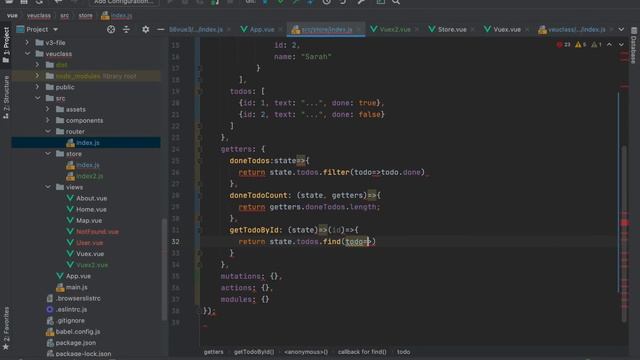The width and height of the screenshot is (640, 360).
Task: Select the .eslintrc.js file
Action: (x=71, y=309)
